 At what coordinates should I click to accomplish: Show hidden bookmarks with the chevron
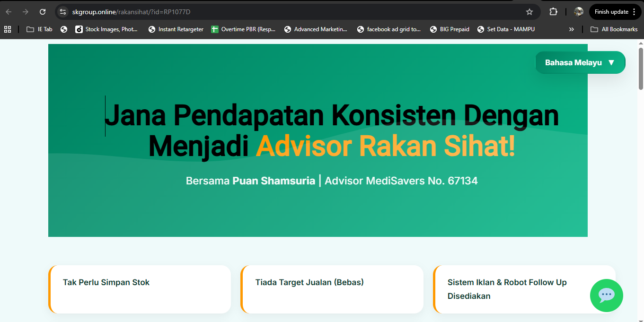click(x=571, y=29)
